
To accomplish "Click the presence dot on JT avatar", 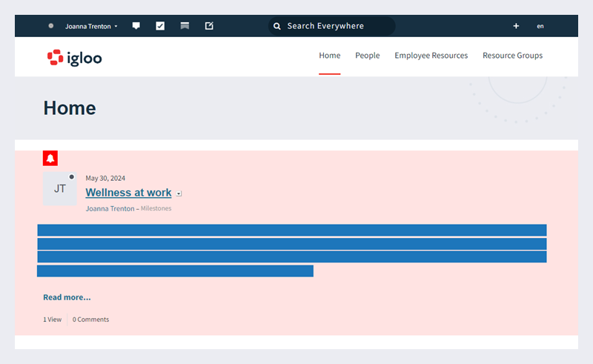I will coord(71,176).
